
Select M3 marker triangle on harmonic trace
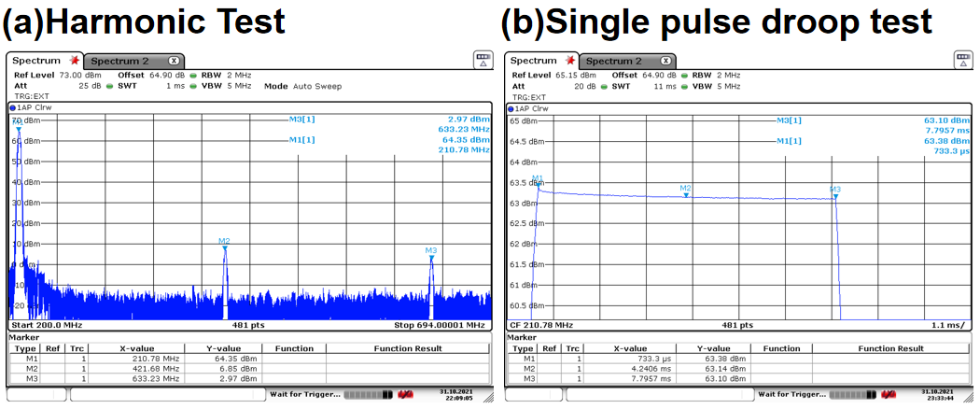click(x=430, y=257)
